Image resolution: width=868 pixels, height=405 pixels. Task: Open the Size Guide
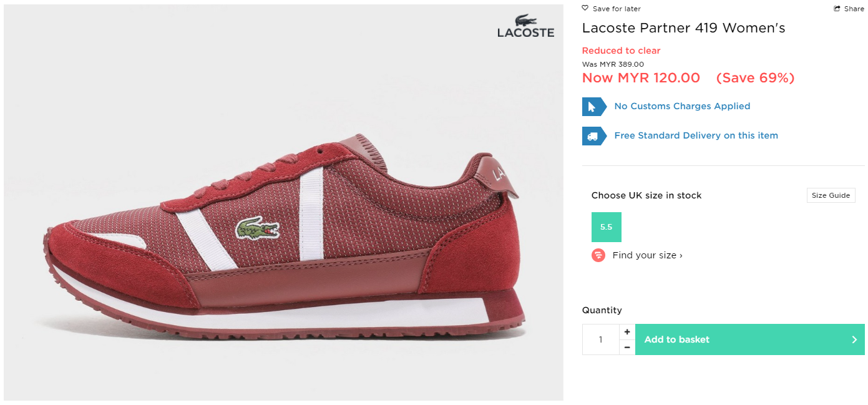point(831,195)
